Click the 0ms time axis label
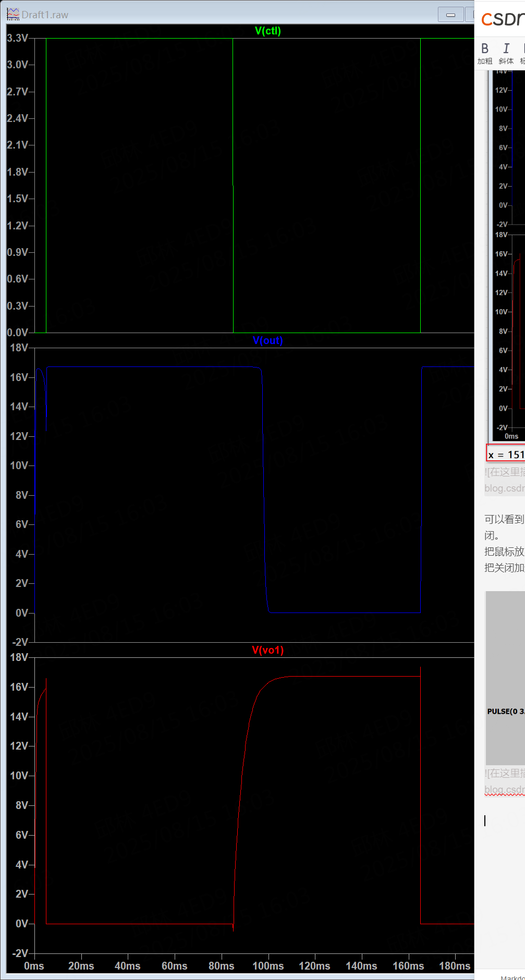The height and width of the screenshot is (980, 525). tap(34, 966)
